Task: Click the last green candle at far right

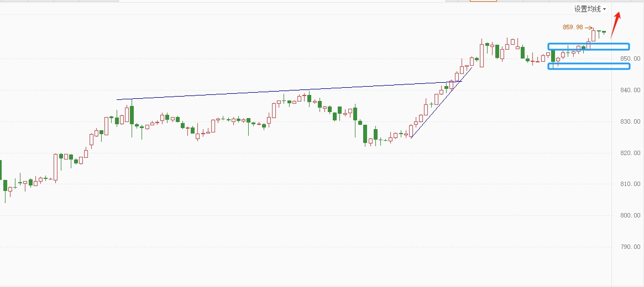Action: (604, 32)
